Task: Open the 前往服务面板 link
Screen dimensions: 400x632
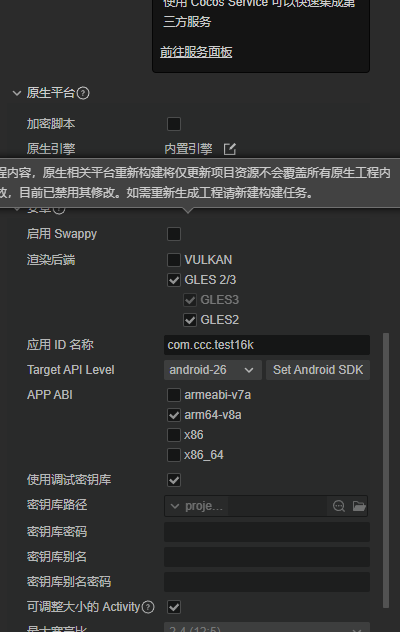Action: (x=196, y=52)
